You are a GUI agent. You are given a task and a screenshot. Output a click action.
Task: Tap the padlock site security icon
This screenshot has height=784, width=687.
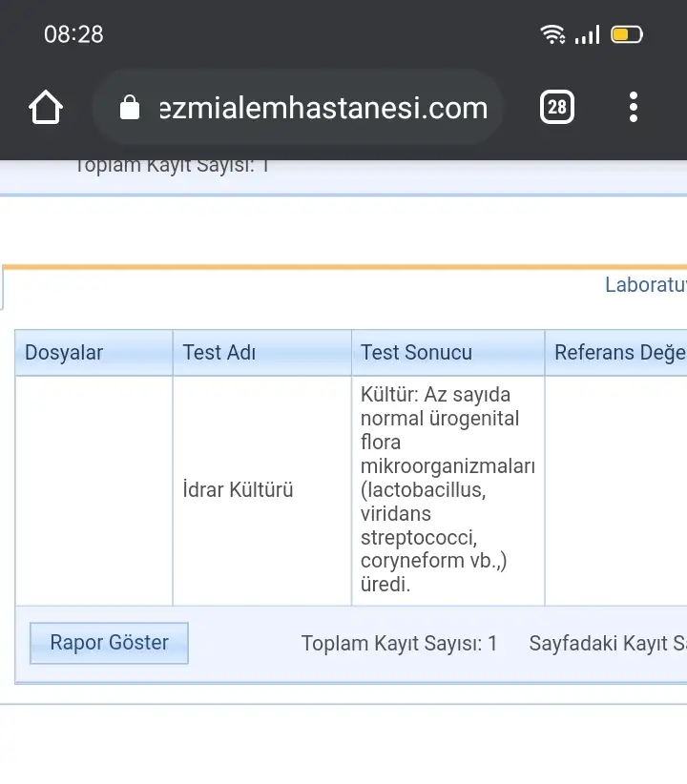(130, 107)
